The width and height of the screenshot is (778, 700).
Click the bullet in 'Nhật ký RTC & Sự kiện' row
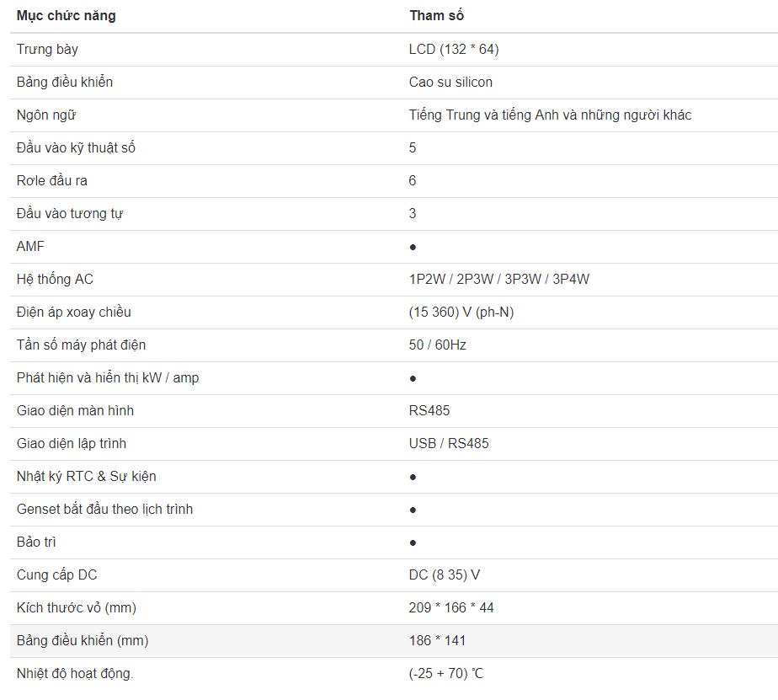(413, 477)
